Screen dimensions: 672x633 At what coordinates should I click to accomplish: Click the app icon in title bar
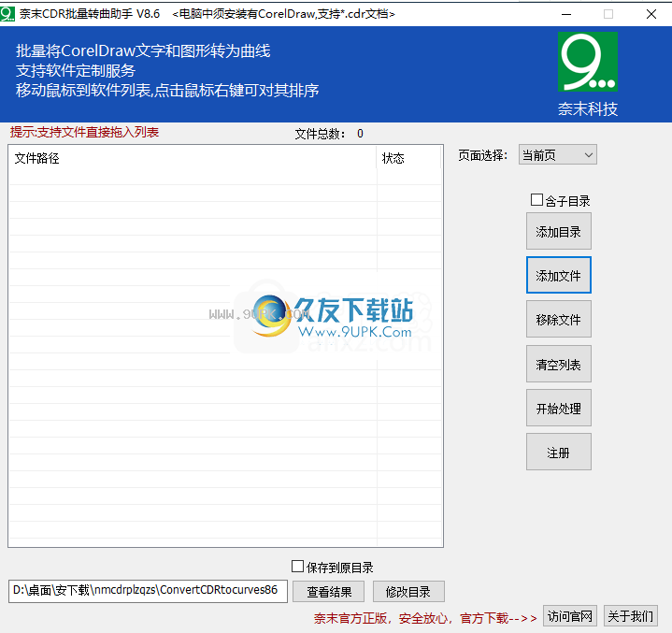[x=7, y=14]
